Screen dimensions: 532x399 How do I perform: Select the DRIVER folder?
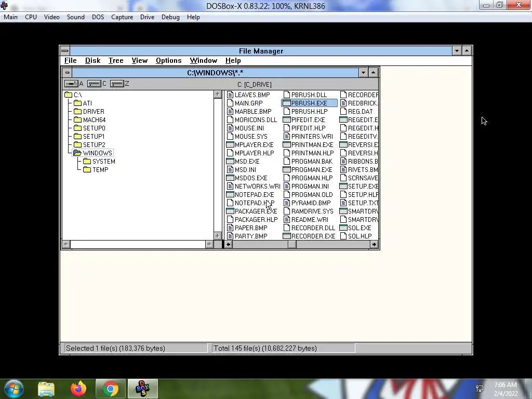(x=89, y=111)
